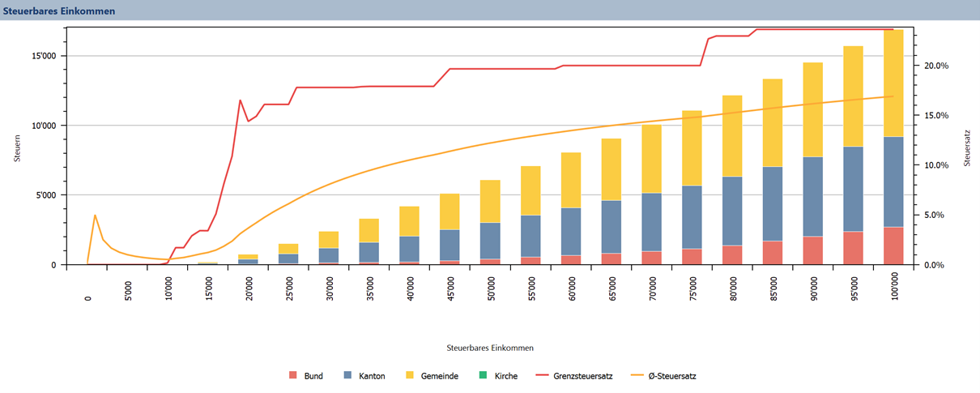Click the 75'000 x-axis tick label
This screenshot has width=980, height=393.
pos(694,290)
